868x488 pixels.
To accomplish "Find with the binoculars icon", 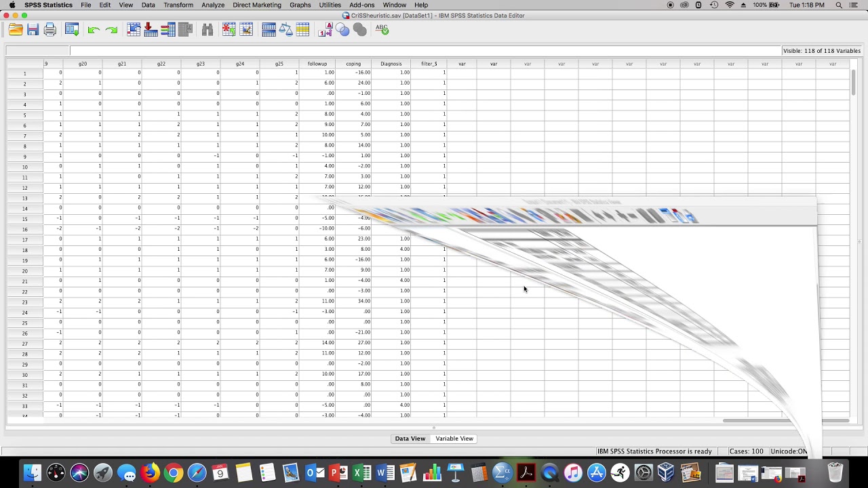I will (x=208, y=29).
